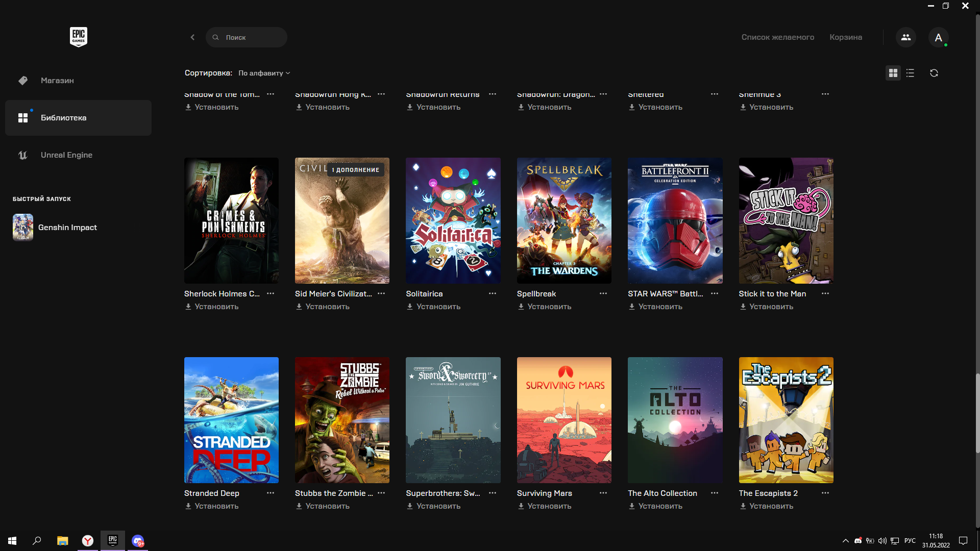
Task: Open more options for Superbrothers
Action: point(493,493)
